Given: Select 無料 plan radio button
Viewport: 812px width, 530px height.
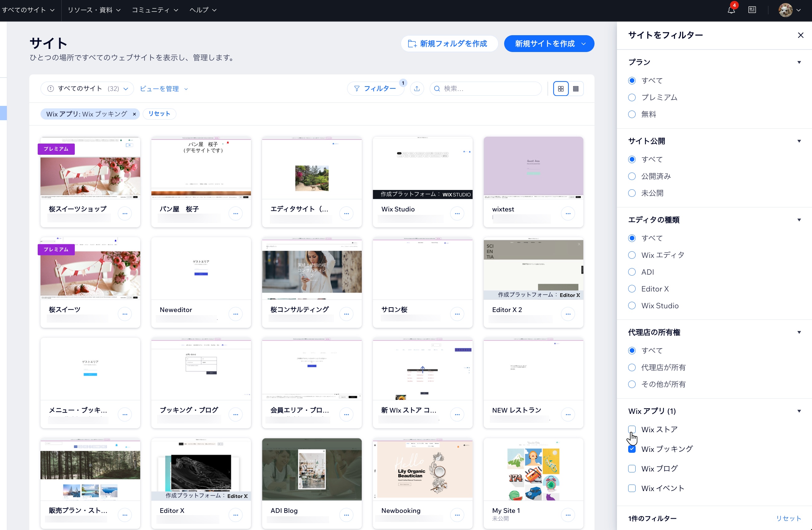Looking at the screenshot, I should coord(632,114).
